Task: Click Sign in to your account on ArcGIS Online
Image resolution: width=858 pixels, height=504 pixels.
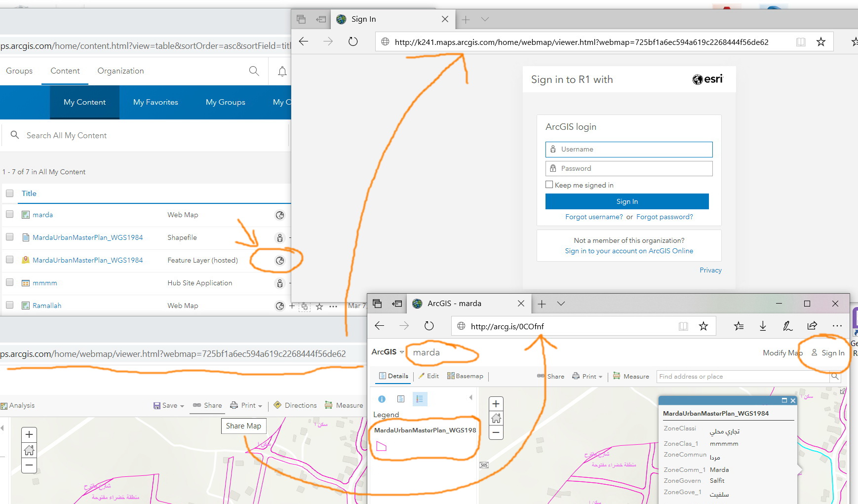Action: click(x=629, y=251)
